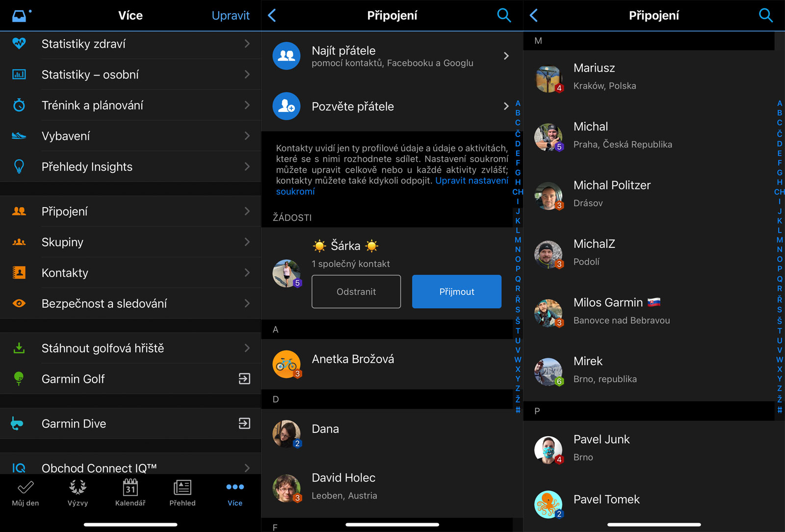Tap the Statistiky zdraví heart icon

[x=19, y=44]
